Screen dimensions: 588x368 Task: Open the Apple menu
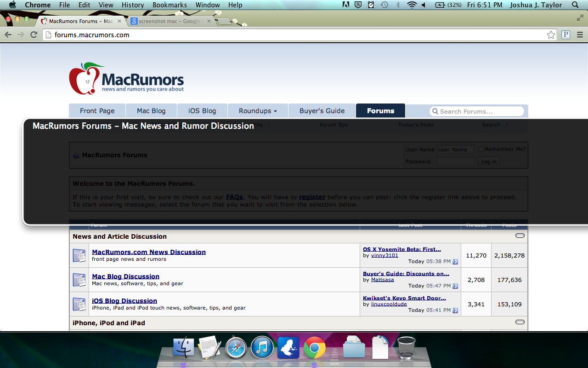pyautogui.click(x=12, y=5)
